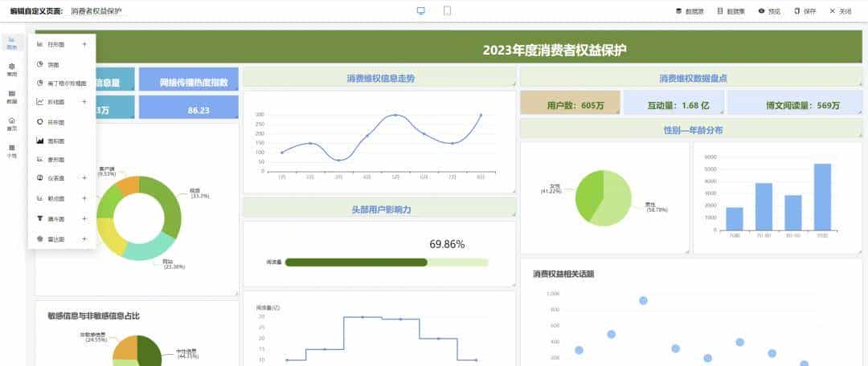This screenshot has width=868, height=366.
Task: Choose 雷达图 radar chart from menu
Action: [x=56, y=239]
